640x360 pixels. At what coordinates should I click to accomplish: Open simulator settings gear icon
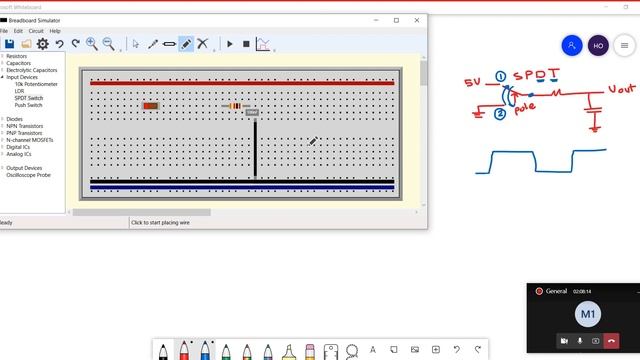pos(42,44)
